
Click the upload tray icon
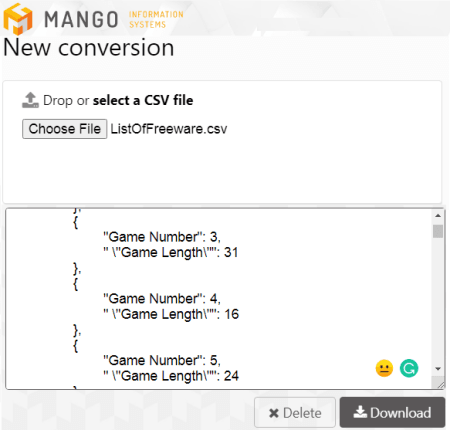coord(30,100)
